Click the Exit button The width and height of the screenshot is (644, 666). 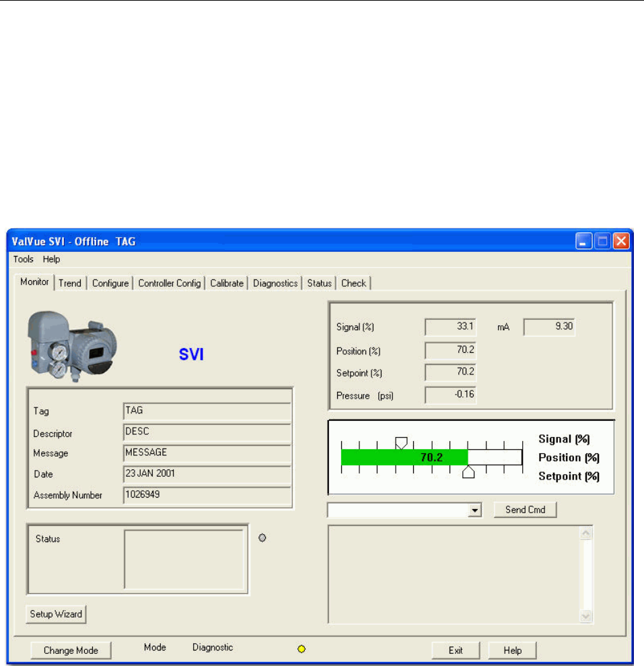(456, 651)
